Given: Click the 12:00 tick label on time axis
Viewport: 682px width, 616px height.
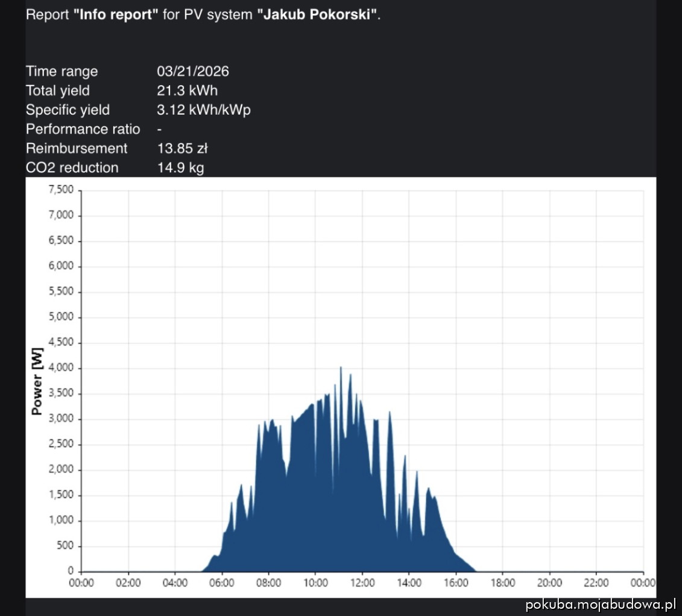Looking at the screenshot, I should [x=362, y=583].
